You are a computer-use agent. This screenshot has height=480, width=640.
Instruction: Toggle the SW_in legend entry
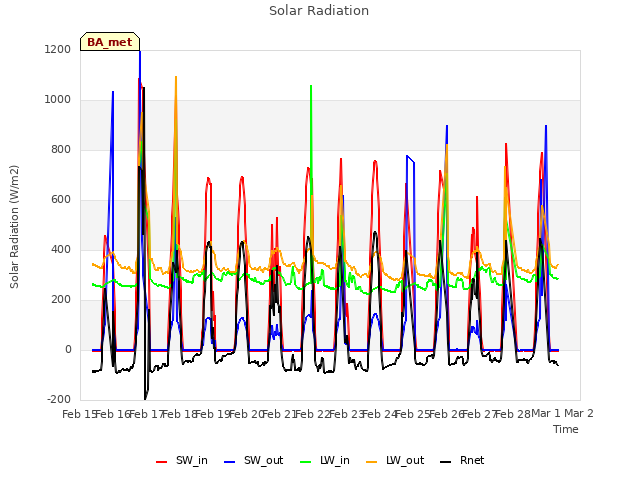(182, 461)
